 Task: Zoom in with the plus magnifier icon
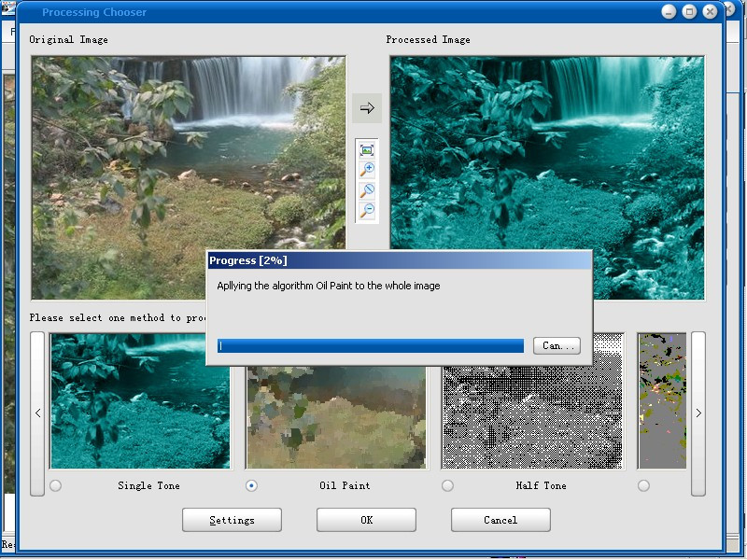click(x=367, y=170)
